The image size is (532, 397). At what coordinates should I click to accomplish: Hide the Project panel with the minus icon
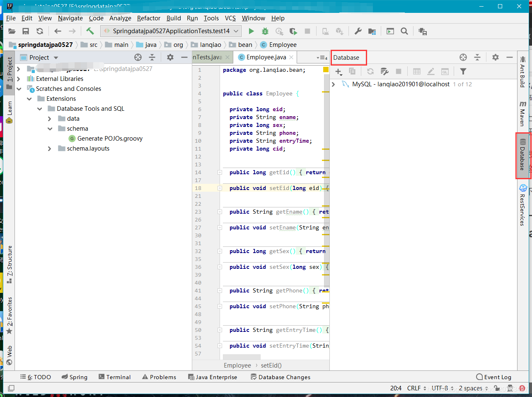pos(184,57)
